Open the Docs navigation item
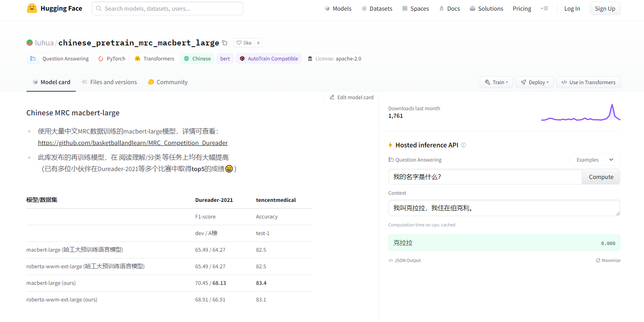 [450, 8]
